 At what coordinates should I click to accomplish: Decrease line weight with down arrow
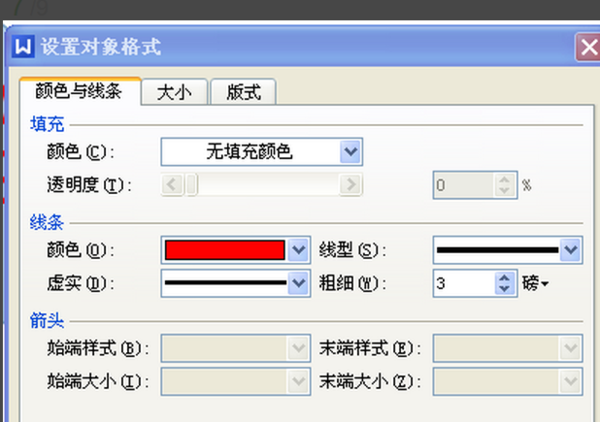click(505, 289)
